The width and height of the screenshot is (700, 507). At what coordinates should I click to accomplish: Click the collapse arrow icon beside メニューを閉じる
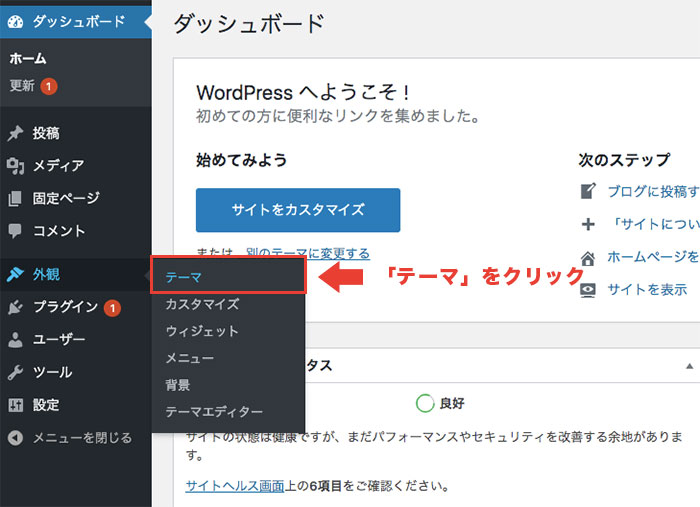tap(15, 438)
